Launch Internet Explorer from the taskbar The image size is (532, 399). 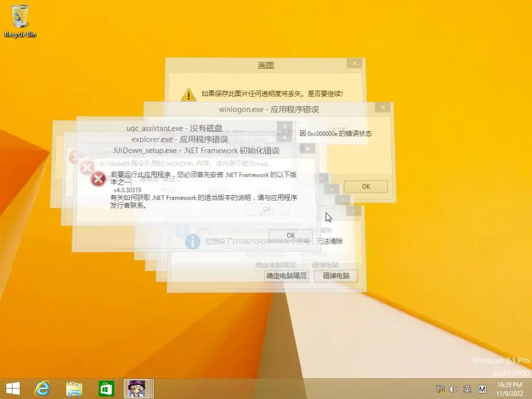[x=43, y=389]
